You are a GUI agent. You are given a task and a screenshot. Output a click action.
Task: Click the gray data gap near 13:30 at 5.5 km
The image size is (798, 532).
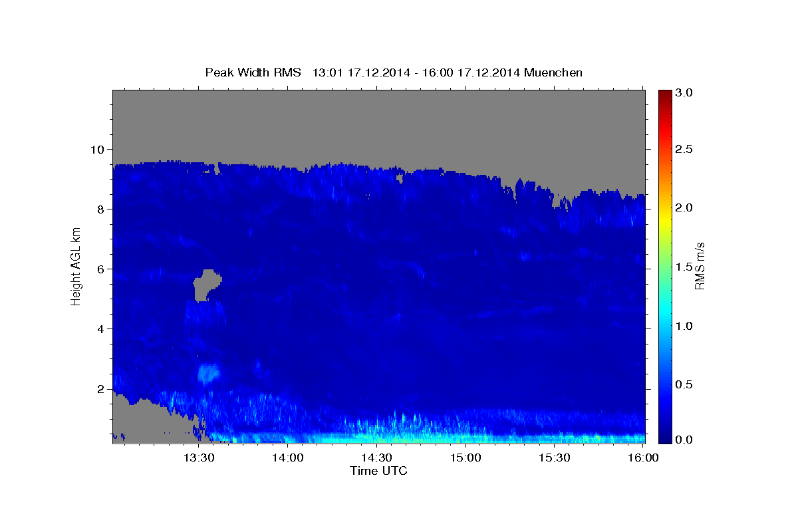coord(206,285)
